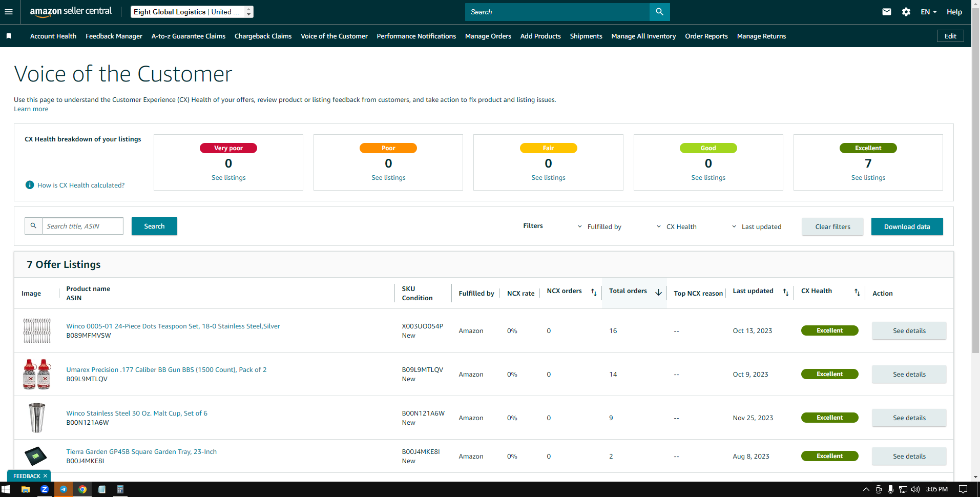Open Umarex Precision BB Gun product link
This screenshot has height=497, width=980.
(166, 369)
